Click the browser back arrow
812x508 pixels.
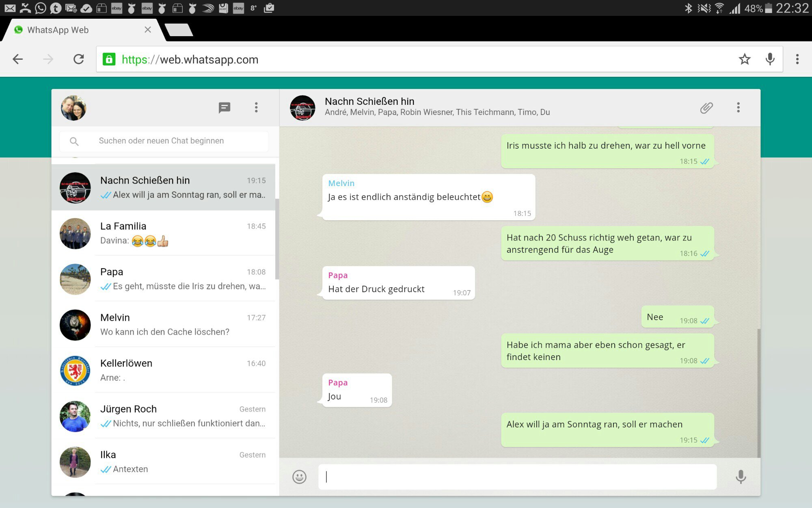click(18, 59)
